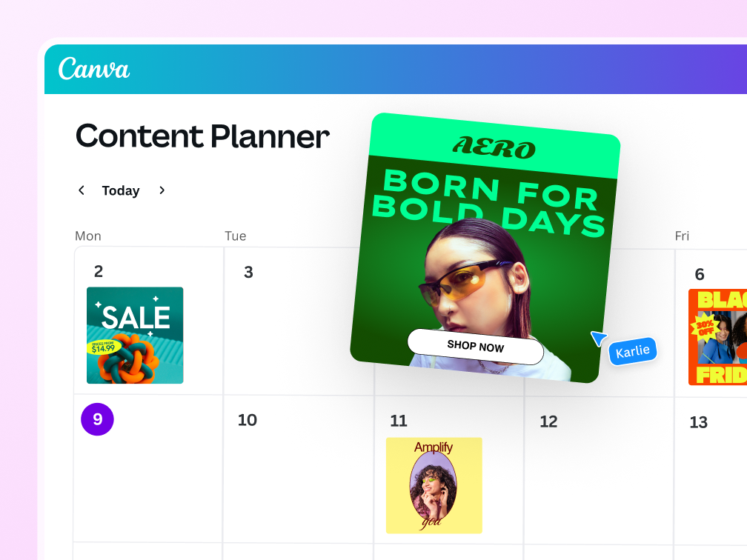Select day 12 on calendar

click(x=548, y=421)
